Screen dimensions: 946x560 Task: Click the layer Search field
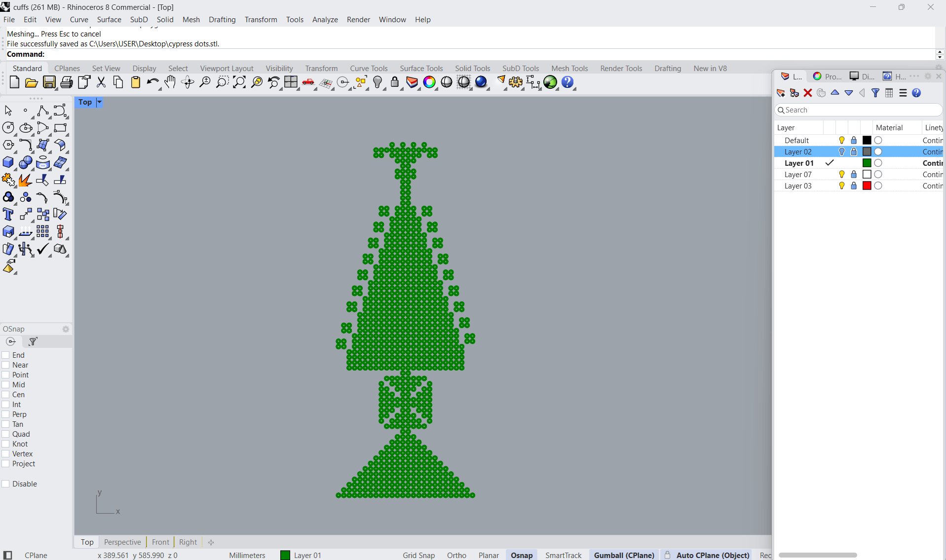tap(859, 110)
